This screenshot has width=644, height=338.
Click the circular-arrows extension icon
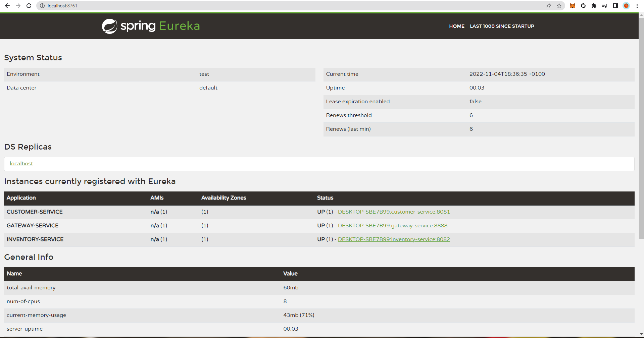583,6
